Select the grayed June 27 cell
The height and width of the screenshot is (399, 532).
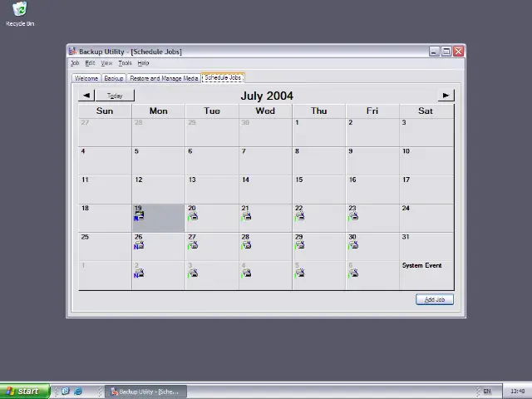pos(105,132)
